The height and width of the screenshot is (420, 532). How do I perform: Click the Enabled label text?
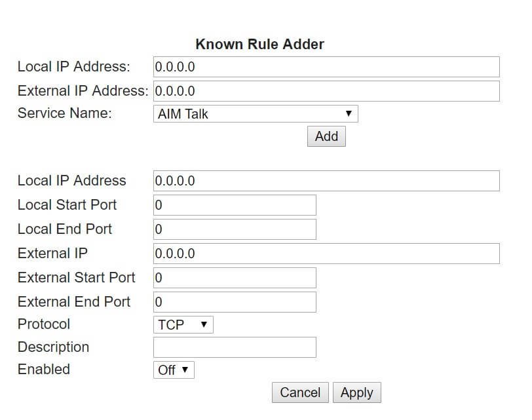click(x=43, y=369)
